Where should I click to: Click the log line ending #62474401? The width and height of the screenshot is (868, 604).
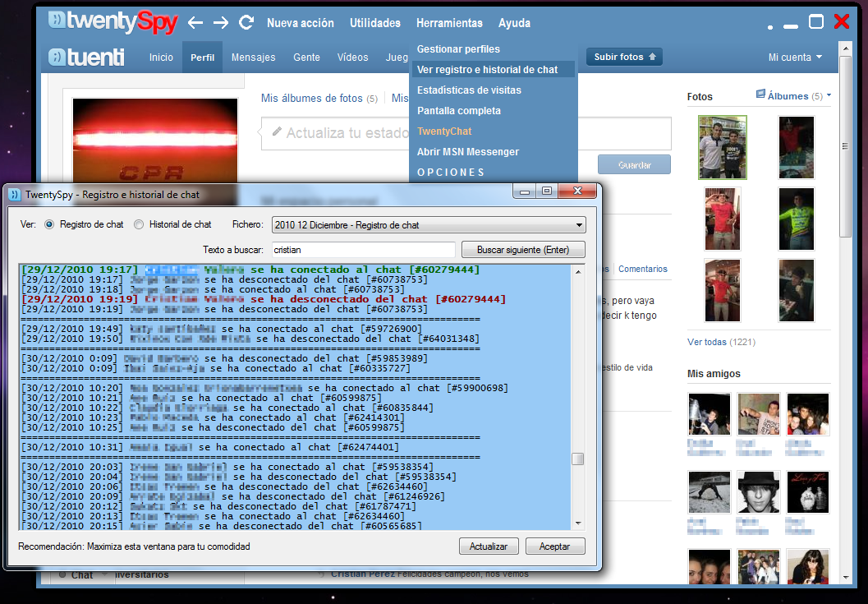point(209,447)
